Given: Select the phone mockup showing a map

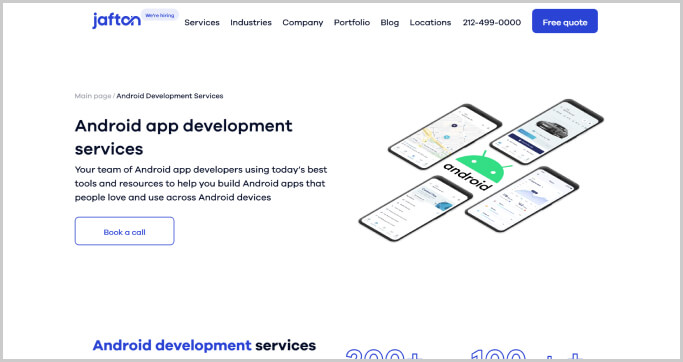Looking at the screenshot, I should point(445,136).
